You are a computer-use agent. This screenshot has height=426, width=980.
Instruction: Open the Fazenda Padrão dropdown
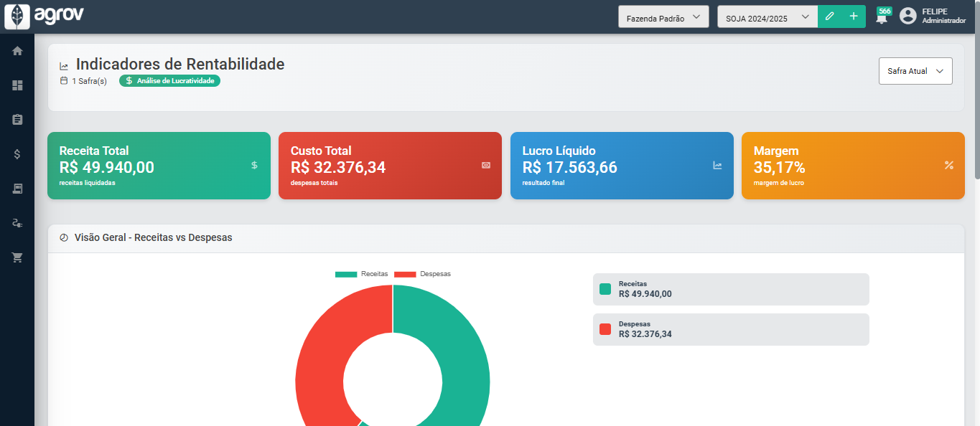tap(663, 17)
